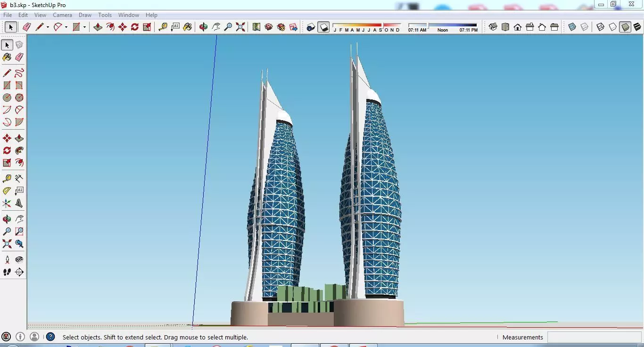Open the Window menu
This screenshot has width=644, height=347.
[x=128, y=15]
